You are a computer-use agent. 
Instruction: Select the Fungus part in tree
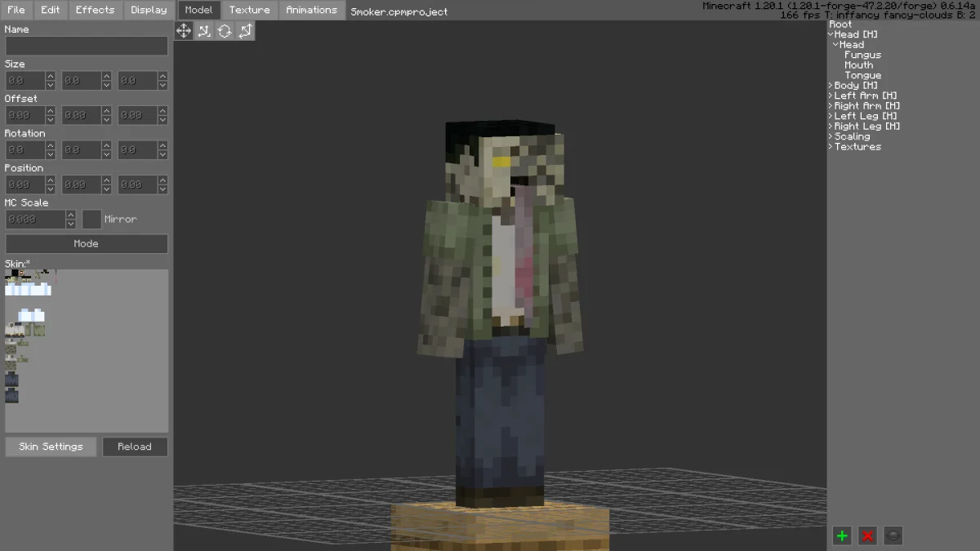coord(862,55)
